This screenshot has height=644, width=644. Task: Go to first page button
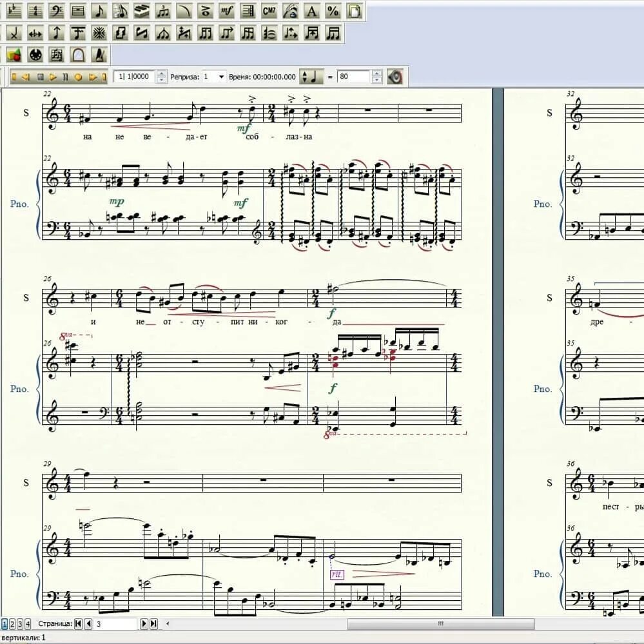point(78,624)
